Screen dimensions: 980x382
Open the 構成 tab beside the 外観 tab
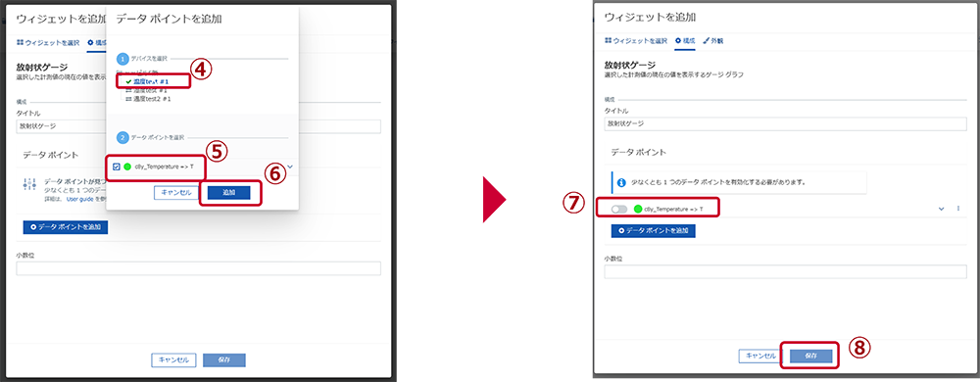point(685,40)
